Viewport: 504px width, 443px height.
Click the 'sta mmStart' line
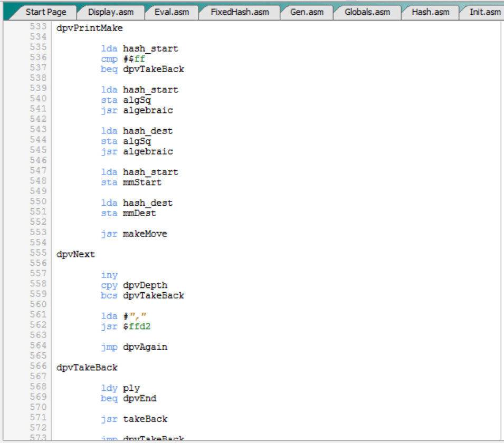click(x=131, y=182)
